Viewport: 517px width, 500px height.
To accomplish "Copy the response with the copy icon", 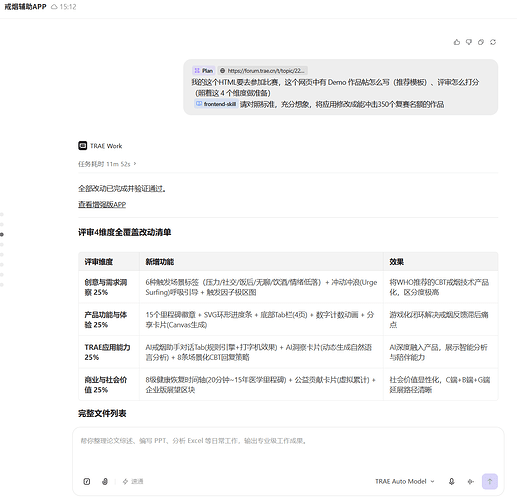I will (x=481, y=42).
